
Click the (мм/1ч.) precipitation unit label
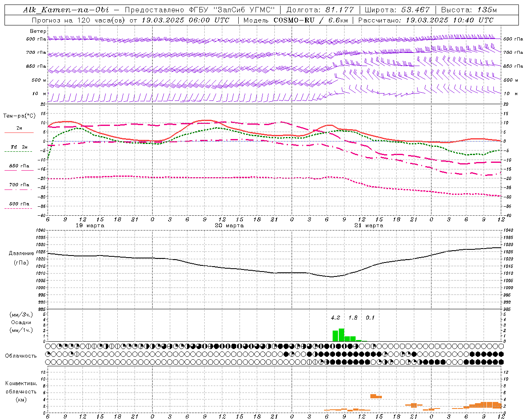pos(21,330)
